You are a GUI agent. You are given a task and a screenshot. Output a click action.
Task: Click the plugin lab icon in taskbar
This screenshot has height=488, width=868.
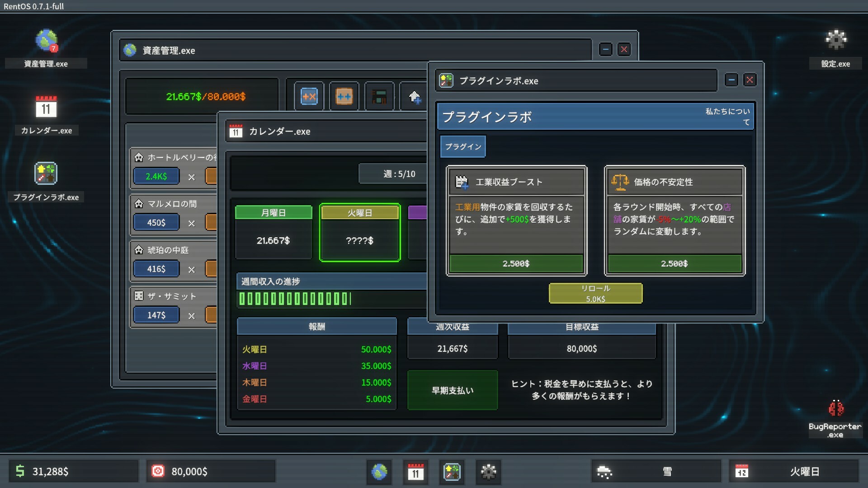tap(452, 472)
